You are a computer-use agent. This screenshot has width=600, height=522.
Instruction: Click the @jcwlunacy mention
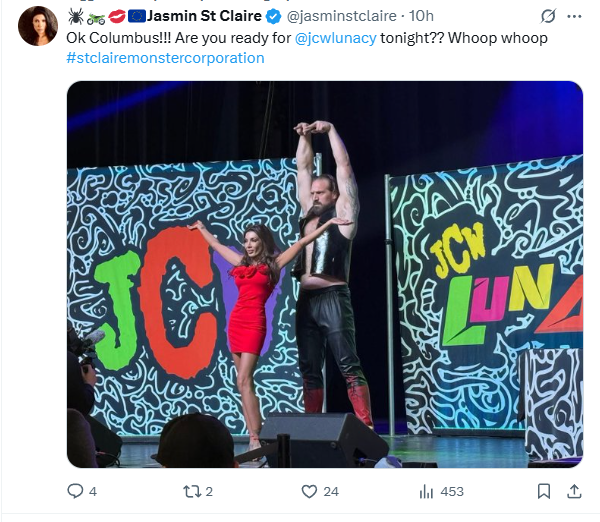334,37
